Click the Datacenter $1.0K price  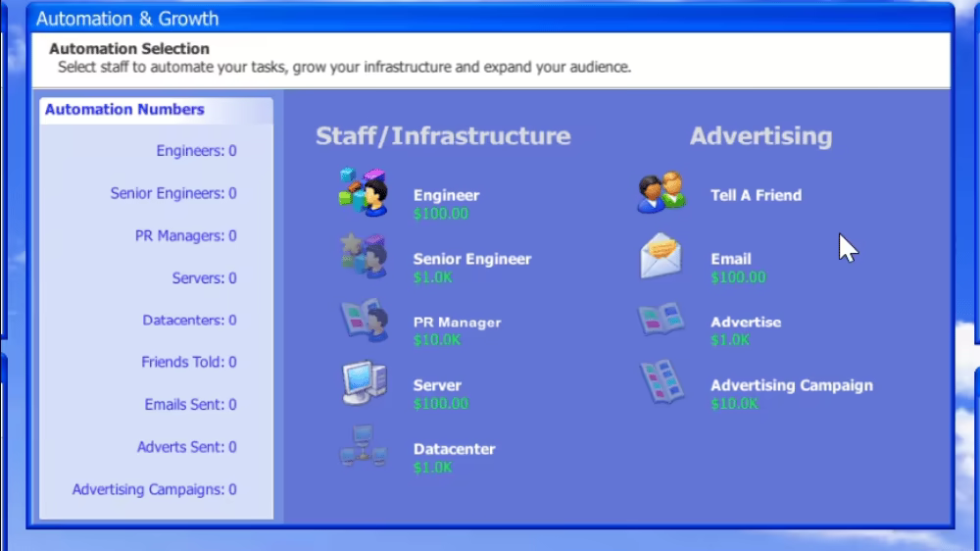point(432,468)
